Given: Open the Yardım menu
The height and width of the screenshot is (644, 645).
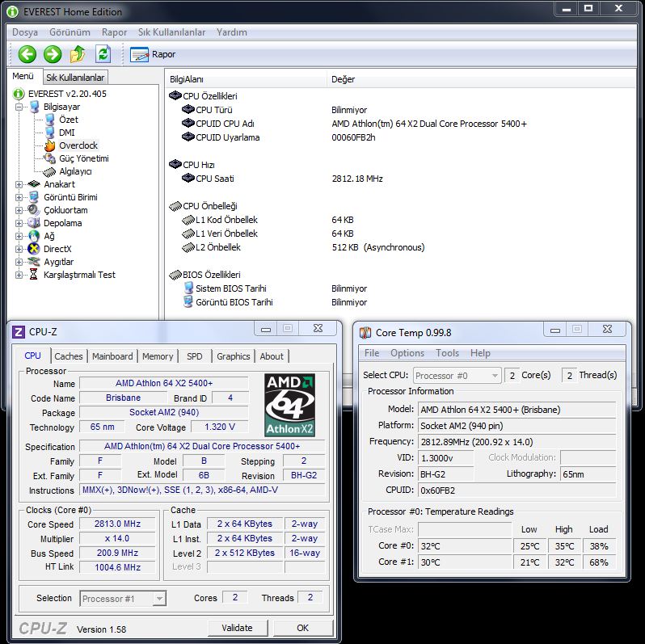Looking at the screenshot, I should (231, 32).
